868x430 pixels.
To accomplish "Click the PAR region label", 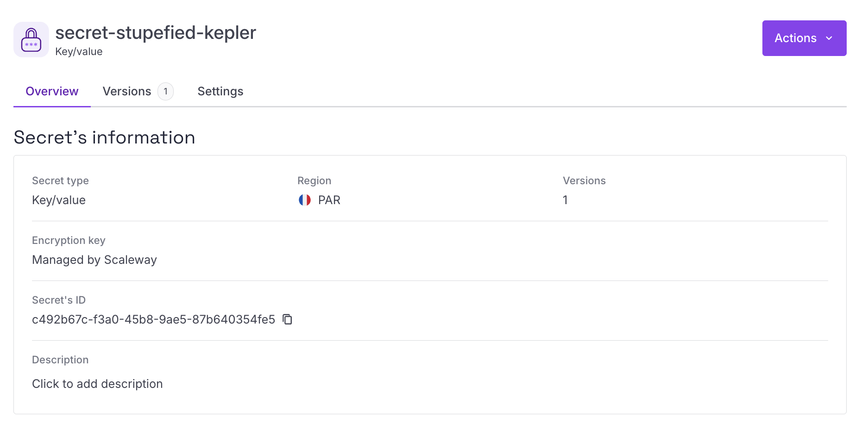I will pyautogui.click(x=329, y=200).
